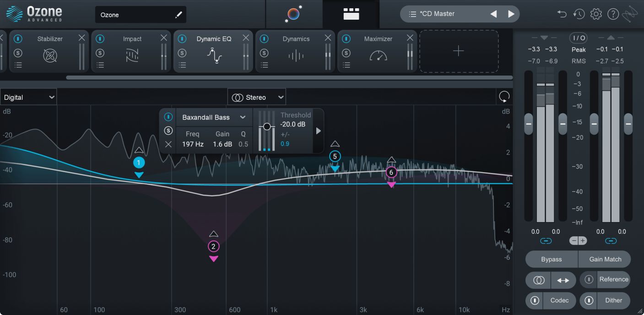644x315 pixels.
Task: Select EQ node 6
Action: pyautogui.click(x=391, y=172)
